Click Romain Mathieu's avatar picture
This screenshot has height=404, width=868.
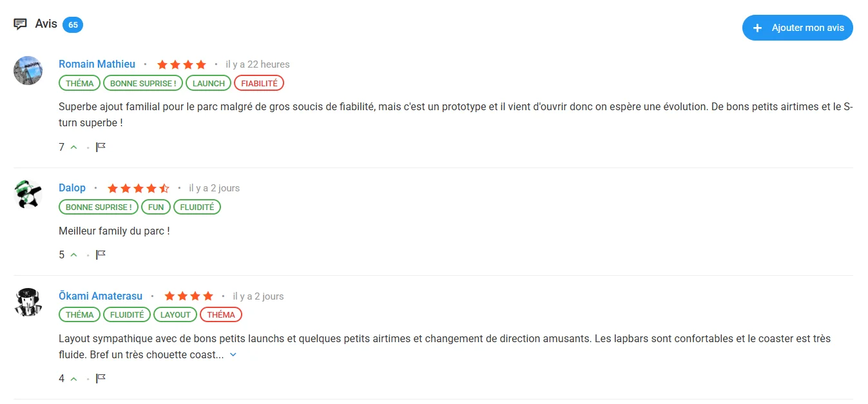28,70
